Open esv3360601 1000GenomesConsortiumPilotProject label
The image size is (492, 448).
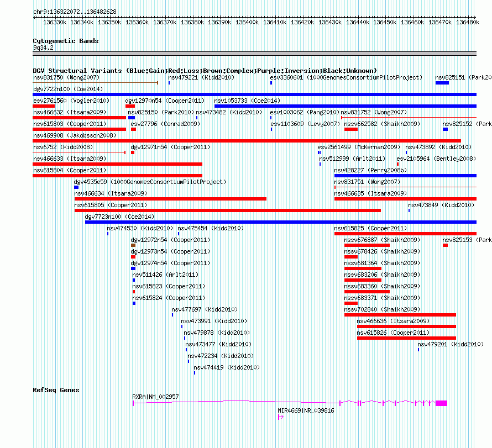click(346, 77)
